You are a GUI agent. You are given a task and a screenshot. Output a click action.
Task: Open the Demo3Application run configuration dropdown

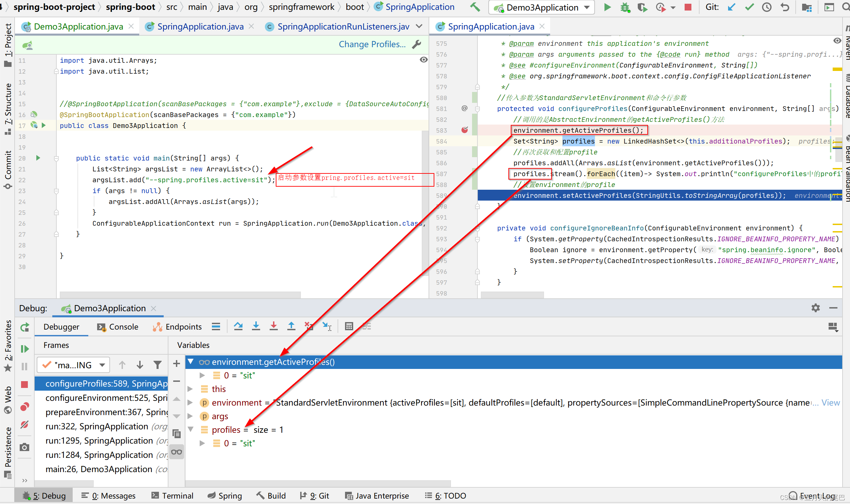point(542,7)
